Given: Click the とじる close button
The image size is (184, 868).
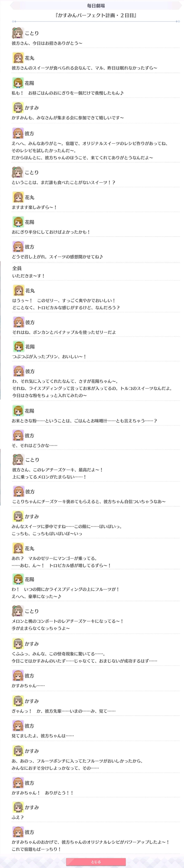Looking at the screenshot, I should pyautogui.click(x=96, y=862).
